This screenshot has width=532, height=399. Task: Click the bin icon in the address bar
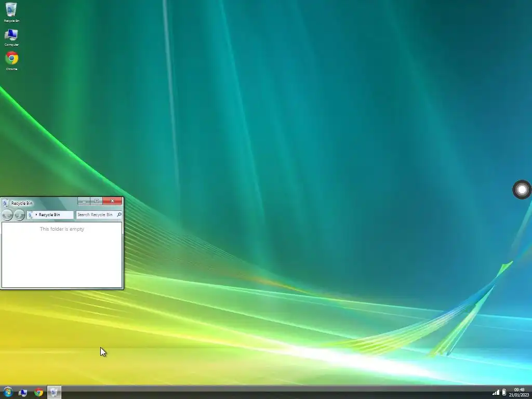tap(31, 215)
